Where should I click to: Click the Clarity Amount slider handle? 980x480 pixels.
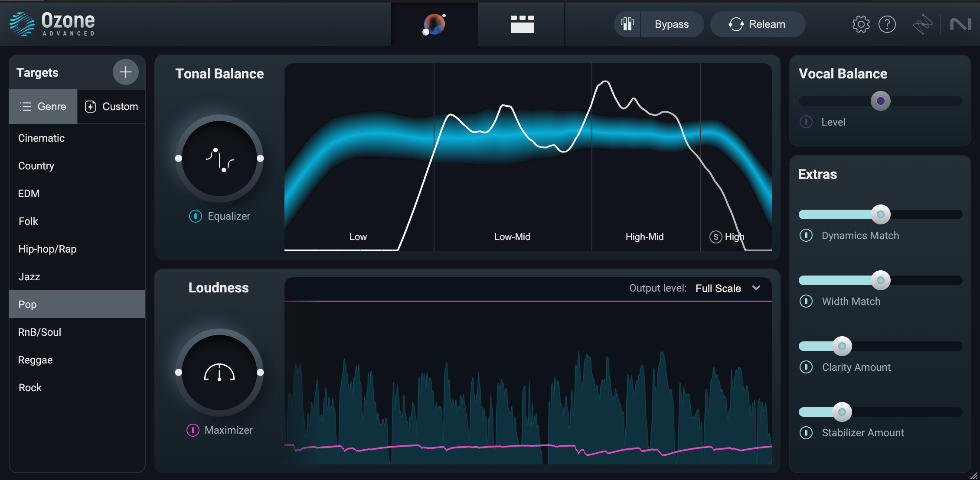[x=842, y=346]
